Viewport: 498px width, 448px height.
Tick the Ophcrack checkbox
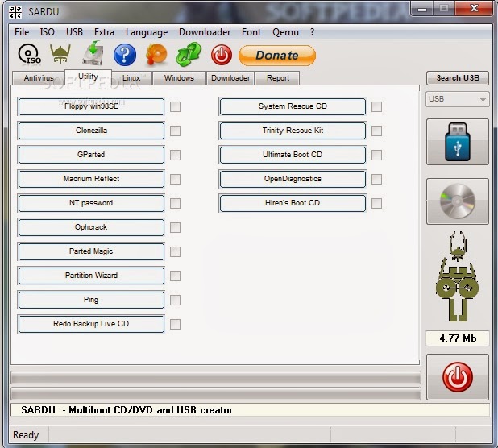tap(176, 227)
